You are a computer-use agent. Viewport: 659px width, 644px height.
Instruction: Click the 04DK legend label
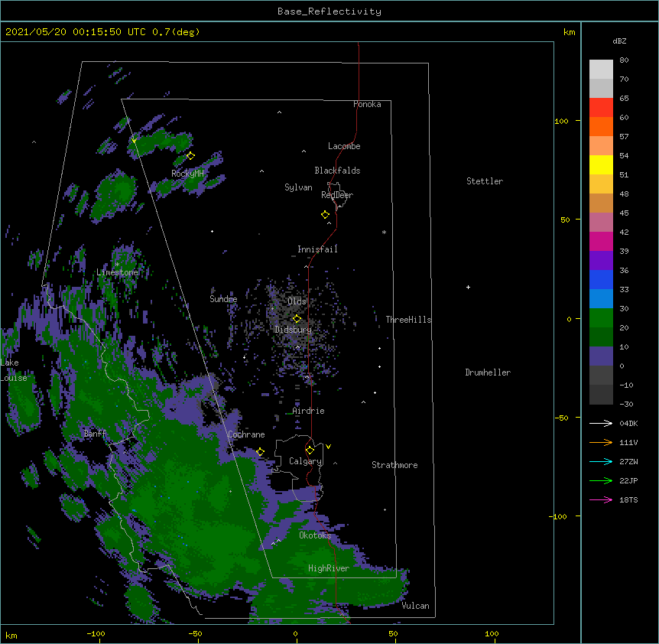tap(628, 423)
